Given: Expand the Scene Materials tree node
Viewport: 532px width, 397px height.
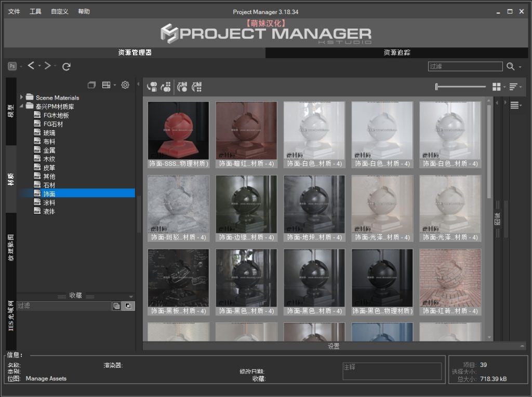Looking at the screenshot, I should tap(21, 97).
